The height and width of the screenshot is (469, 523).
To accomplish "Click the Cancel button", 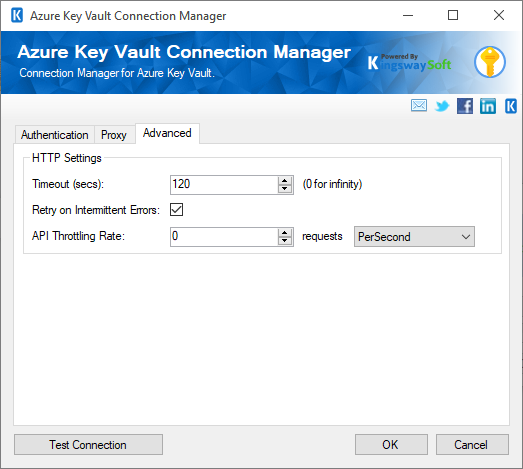I will coord(472,445).
